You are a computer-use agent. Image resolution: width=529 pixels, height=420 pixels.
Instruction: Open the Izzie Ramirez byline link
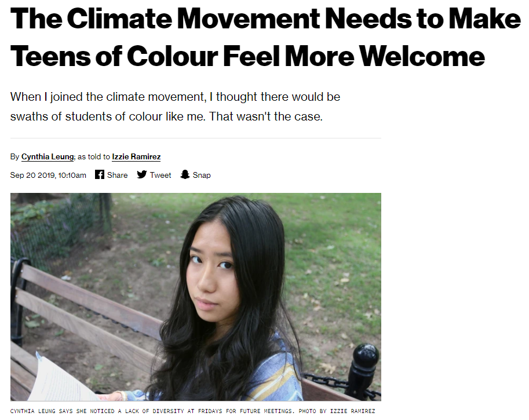(x=136, y=157)
